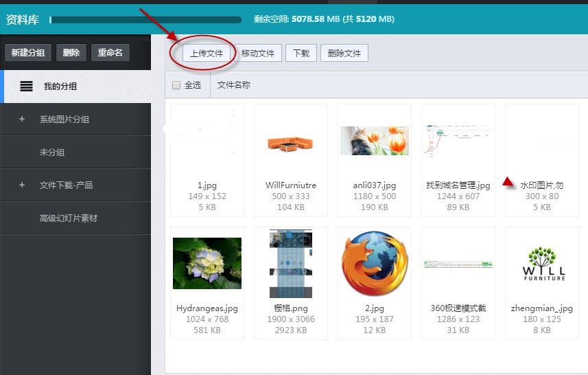588x375 pixels.
Task: Expand the 文件下载-产品 group
Action: coord(22,185)
